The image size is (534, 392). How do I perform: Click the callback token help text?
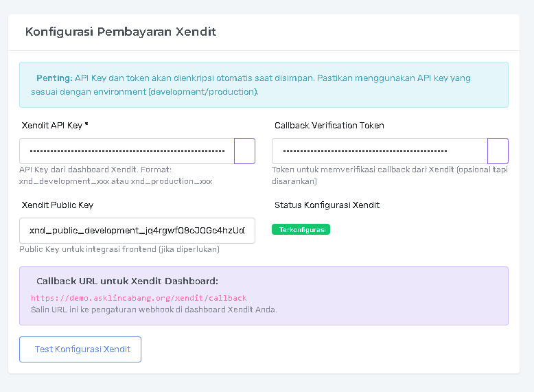(x=389, y=175)
